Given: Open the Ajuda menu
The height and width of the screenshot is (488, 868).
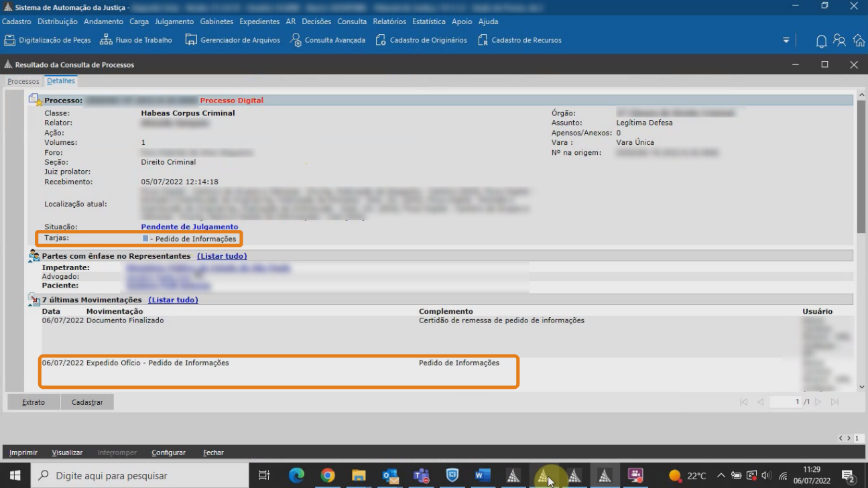Looking at the screenshot, I should click(x=488, y=21).
